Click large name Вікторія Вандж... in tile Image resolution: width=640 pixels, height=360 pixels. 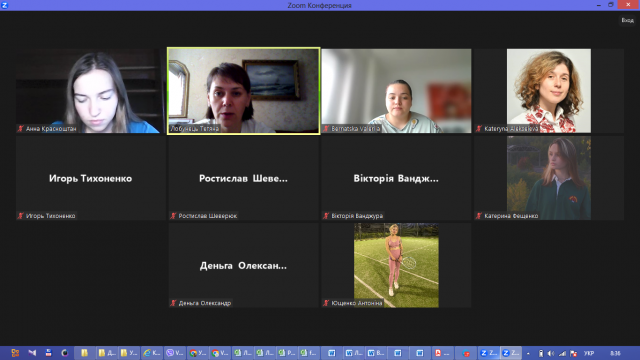(396, 178)
